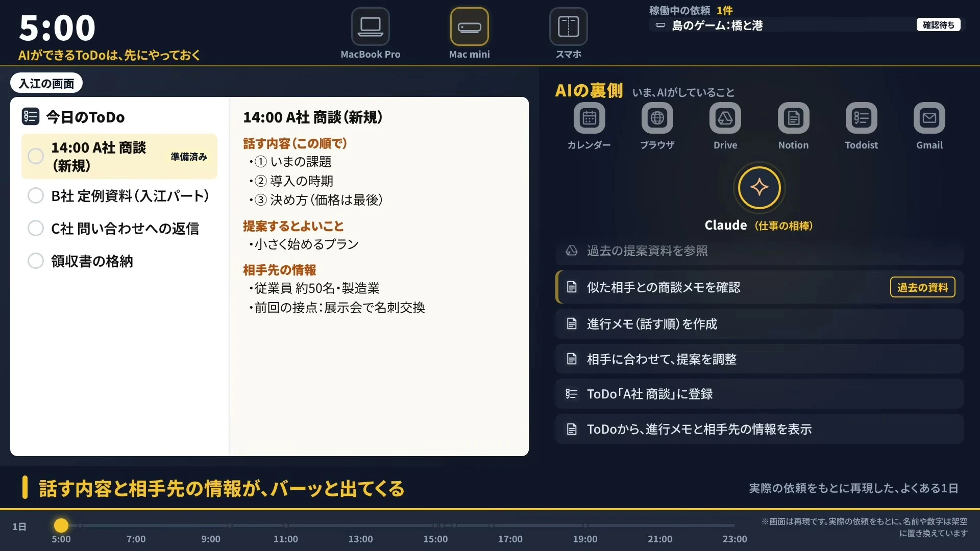Click the 決め方(価格は最後) bullet
Viewport: 980px width, 551px height.
[x=316, y=200]
